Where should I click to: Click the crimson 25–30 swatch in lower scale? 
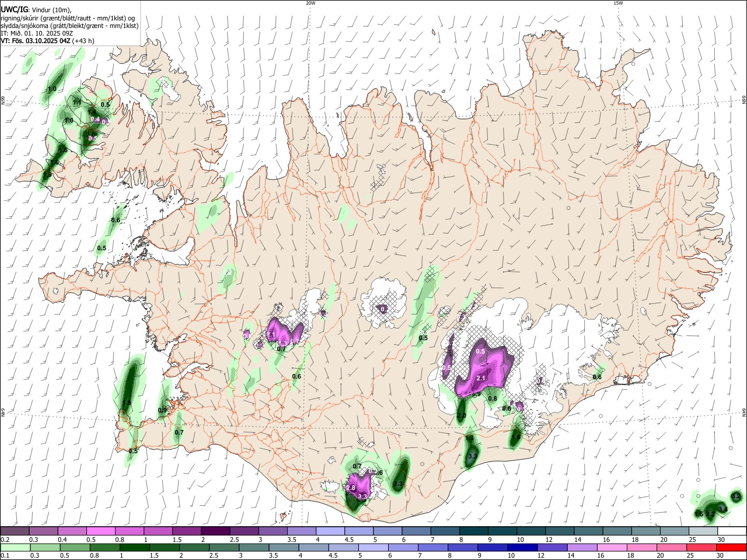701,547
